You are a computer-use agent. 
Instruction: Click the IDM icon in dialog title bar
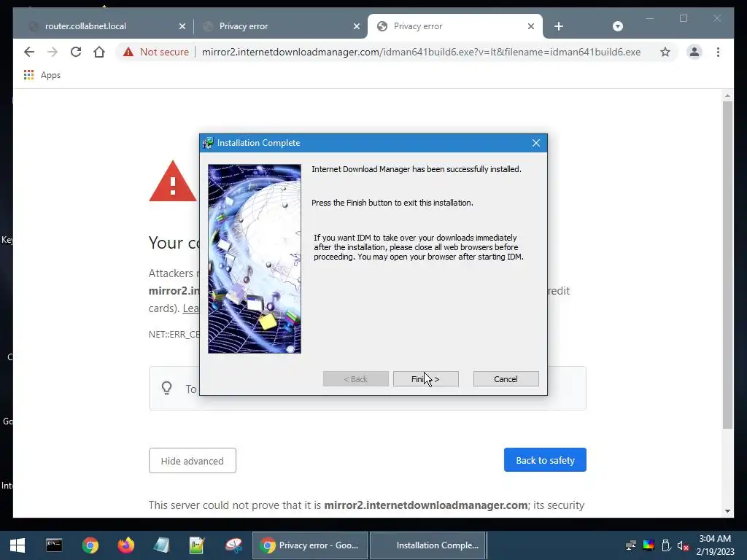pyautogui.click(x=208, y=143)
